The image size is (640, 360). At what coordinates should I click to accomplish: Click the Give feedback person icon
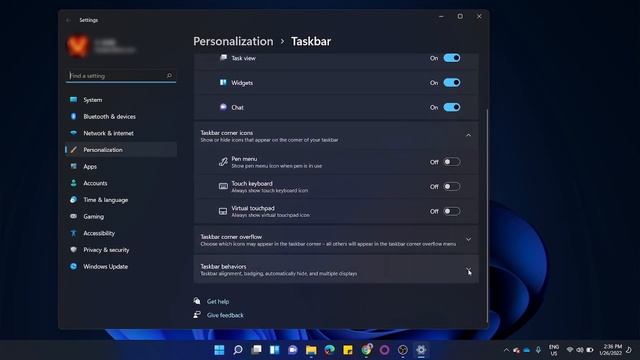(197, 315)
